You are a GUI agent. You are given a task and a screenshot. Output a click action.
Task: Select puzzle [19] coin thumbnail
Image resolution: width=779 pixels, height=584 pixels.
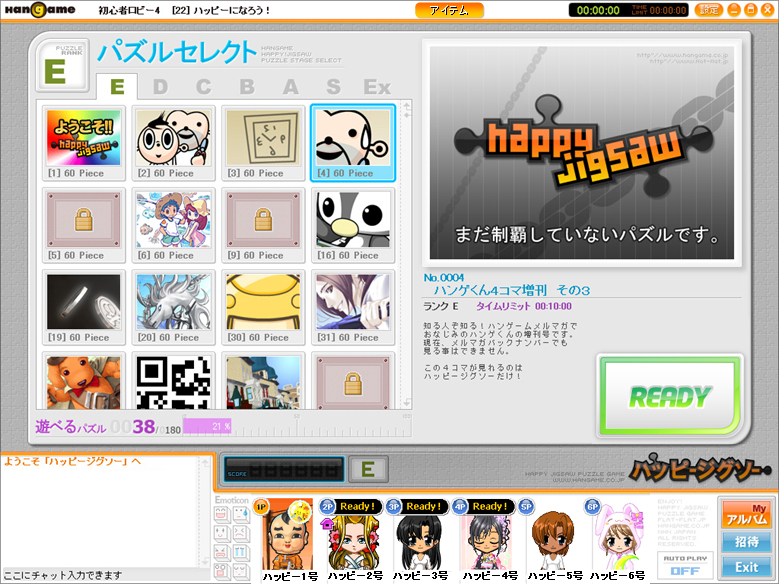[x=83, y=307]
